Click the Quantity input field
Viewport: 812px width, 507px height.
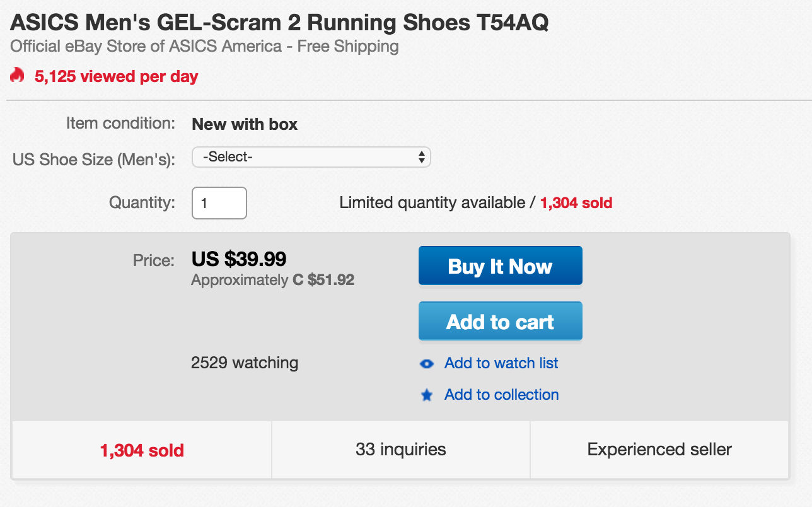(x=219, y=203)
